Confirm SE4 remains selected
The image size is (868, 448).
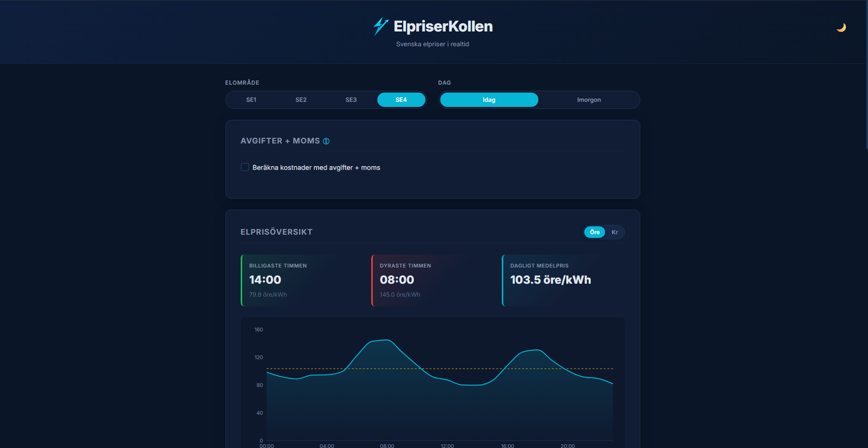tap(401, 100)
